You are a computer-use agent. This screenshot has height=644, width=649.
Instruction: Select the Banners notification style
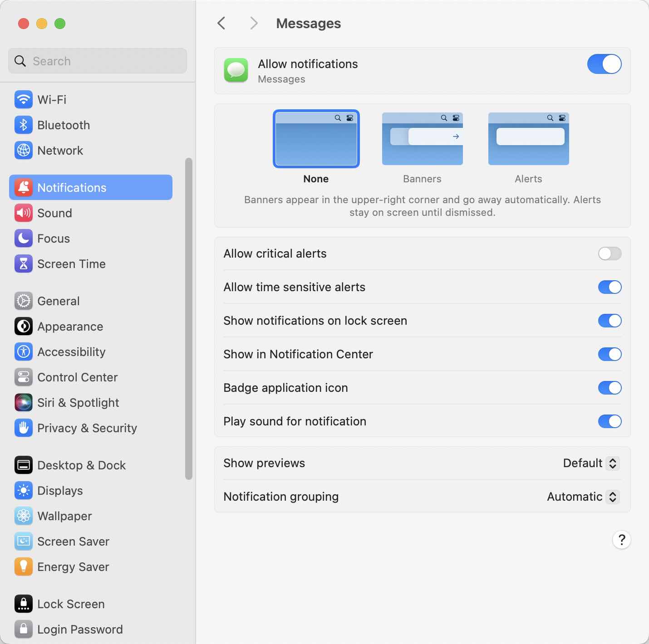point(422,139)
